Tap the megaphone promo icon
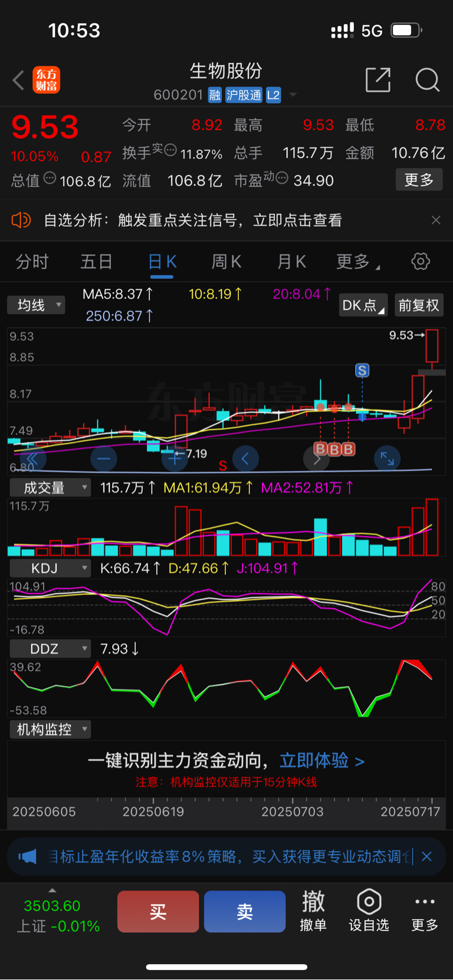Image resolution: width=453 pixels, height=980 pixels. coord(28,856)
